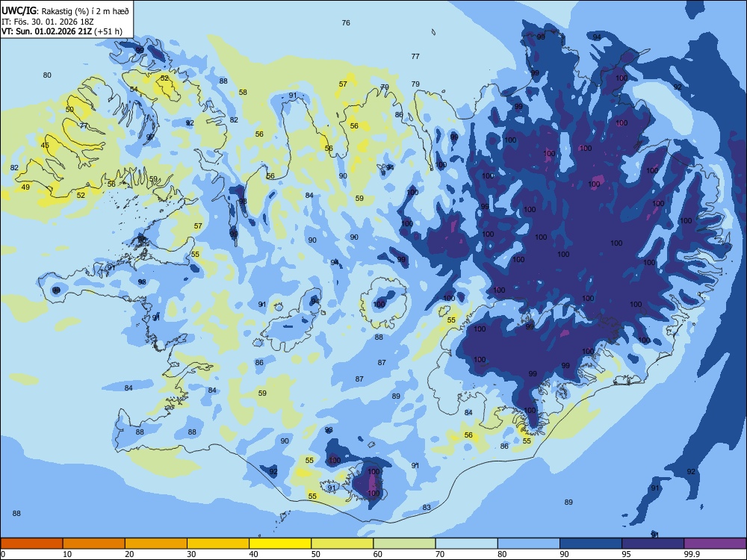The width and height of the screenshot is (747, 560).
Task: Click the humidity value '76' over the sea
Action: coord(346,23)
